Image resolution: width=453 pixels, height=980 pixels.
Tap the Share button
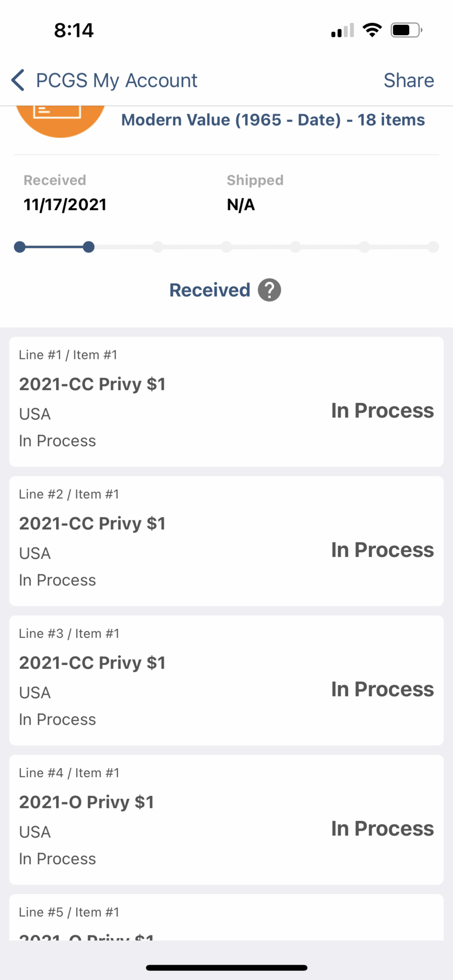coord(409,80)
